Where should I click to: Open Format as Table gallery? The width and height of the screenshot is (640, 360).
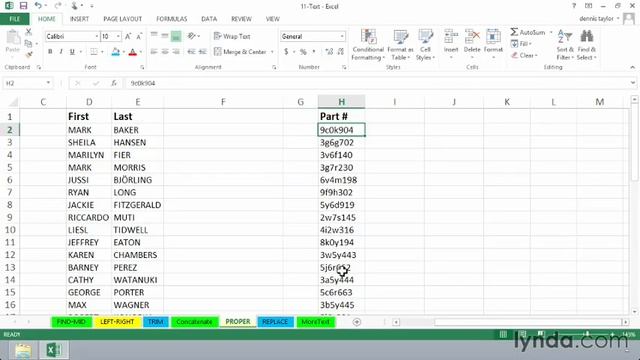click(400, 45)
